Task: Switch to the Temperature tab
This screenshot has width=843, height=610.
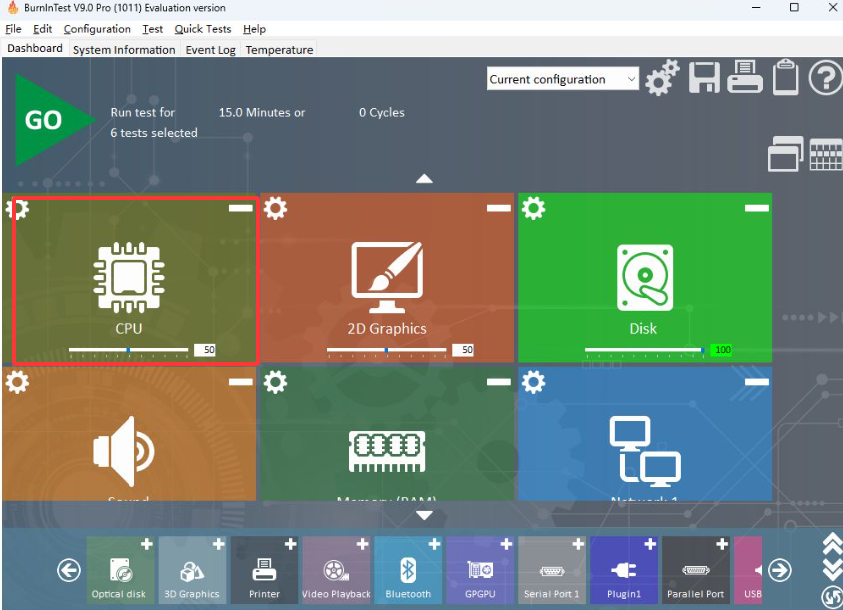Action: 279,50
